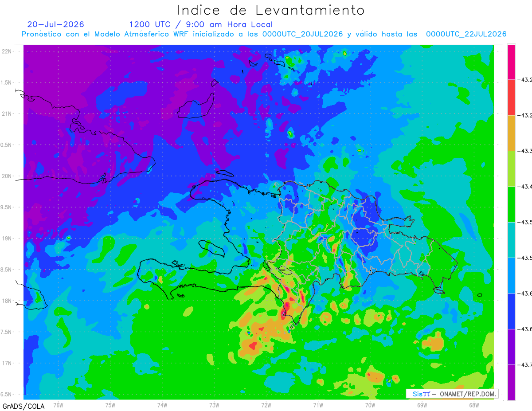Click the "72W" longitude label

pos(266,404)
